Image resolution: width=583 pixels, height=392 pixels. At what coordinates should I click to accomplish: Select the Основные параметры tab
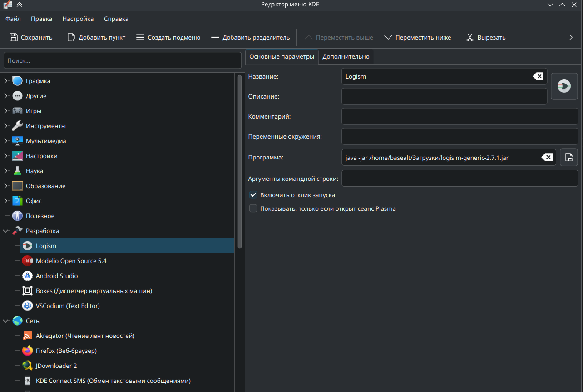point(282,56)
